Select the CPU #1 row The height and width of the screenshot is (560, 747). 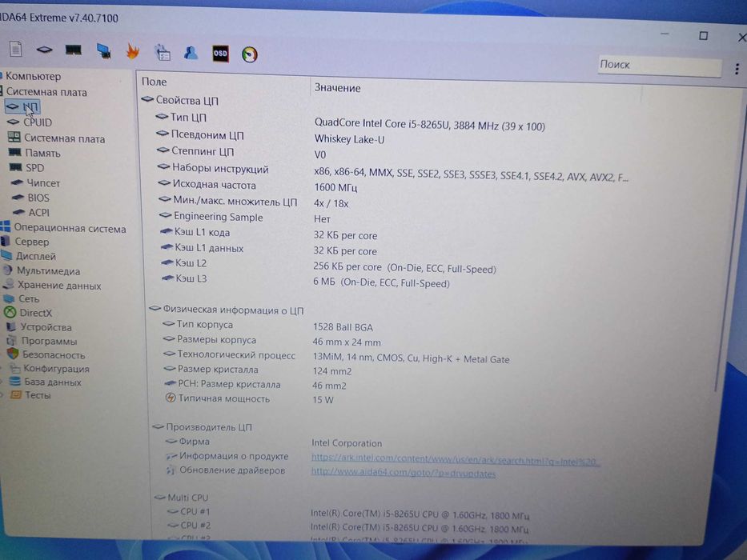[348, 513]
